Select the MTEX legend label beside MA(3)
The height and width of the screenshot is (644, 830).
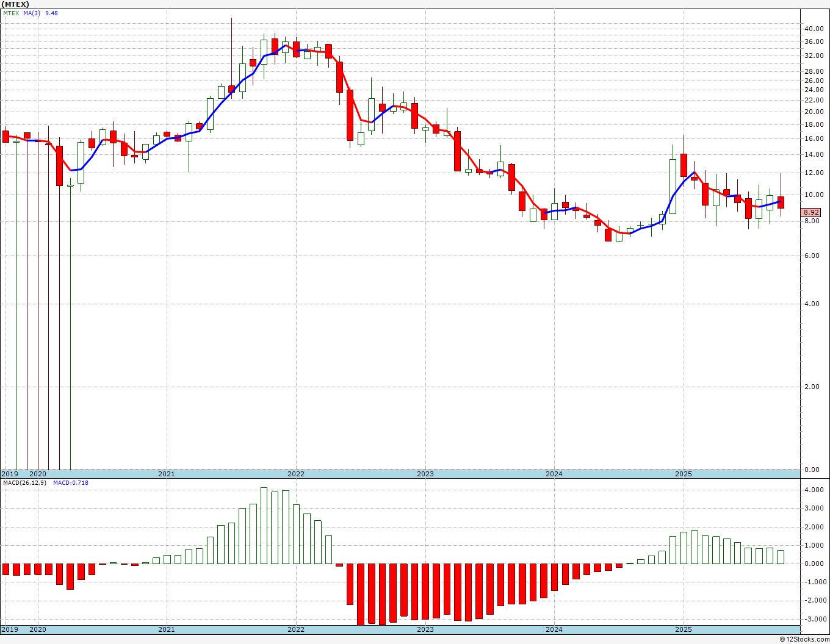[x=12, y=13]
